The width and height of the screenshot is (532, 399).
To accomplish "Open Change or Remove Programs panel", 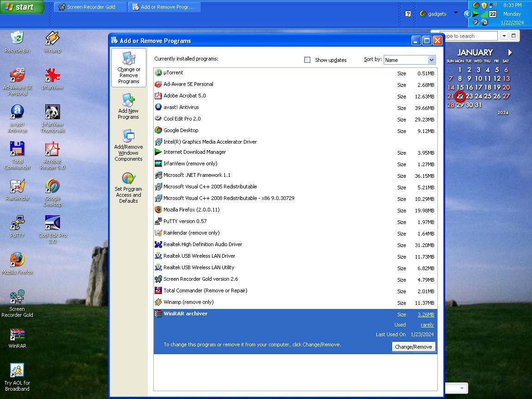I will click(128, 67).
